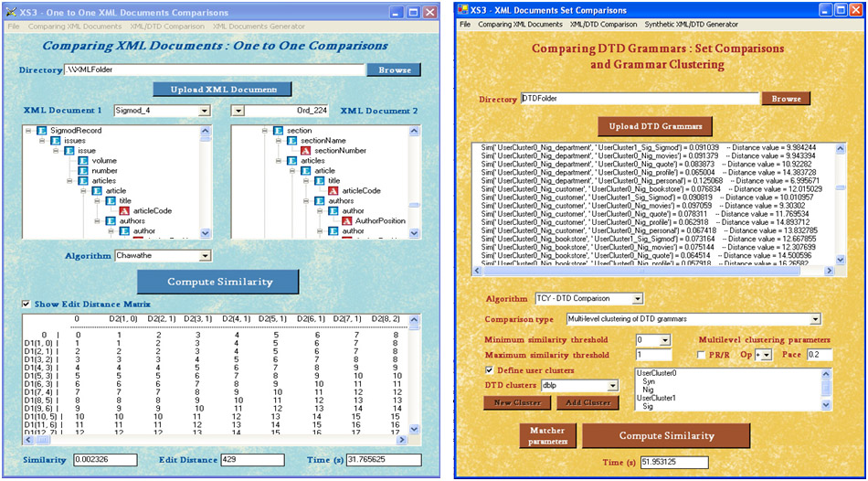The height and width of the screenshot is (481, 868).
Task: Open the Algorithm dropdown showing Chawathe
Action: (x=206, y=256)
